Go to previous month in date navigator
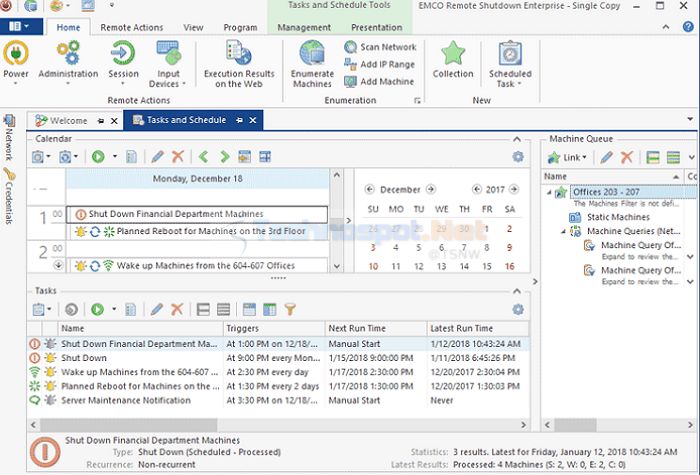700x475 pixels. tap(369, 189)
